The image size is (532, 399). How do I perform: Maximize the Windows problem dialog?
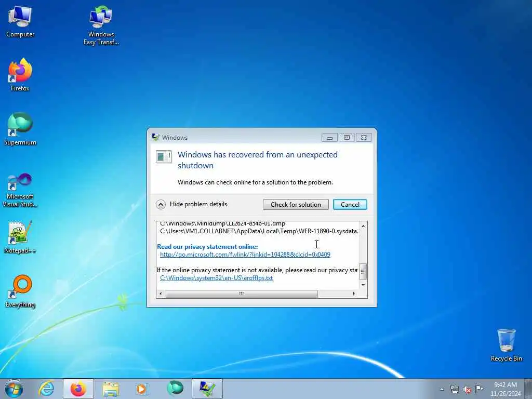pos(347,137)
